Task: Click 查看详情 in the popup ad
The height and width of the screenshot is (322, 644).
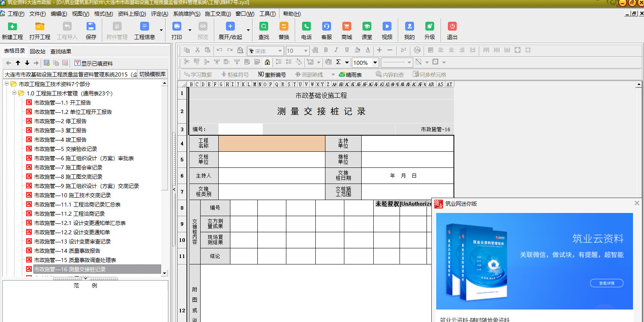Action: pyautogui.click(x=607, y=283)
